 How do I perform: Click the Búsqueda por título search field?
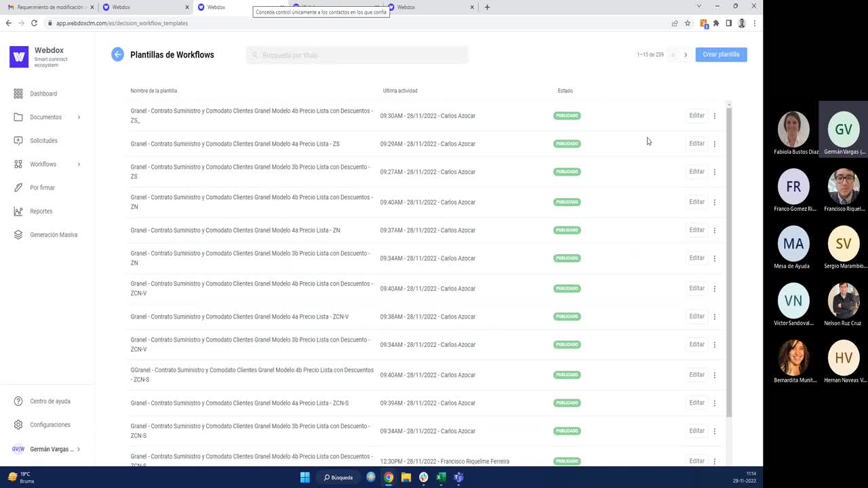tap(357, 55)
